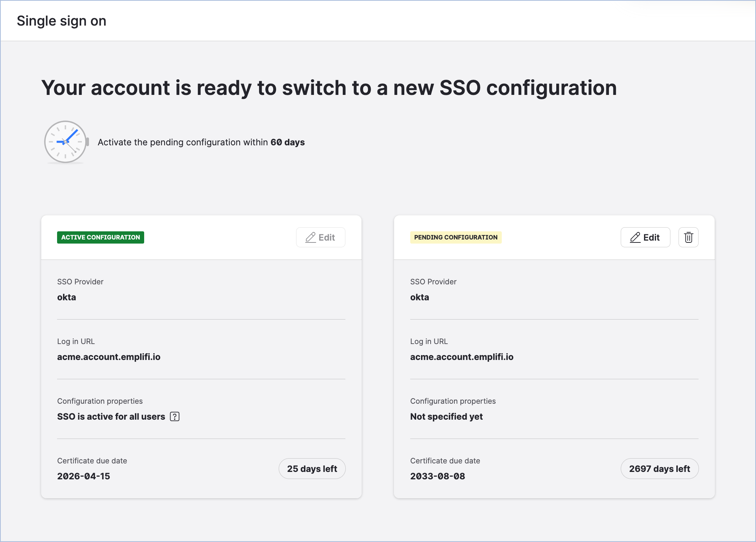Click active certificate due date 2026-04-15
The image size is (756, 542).
coord(83,476)
